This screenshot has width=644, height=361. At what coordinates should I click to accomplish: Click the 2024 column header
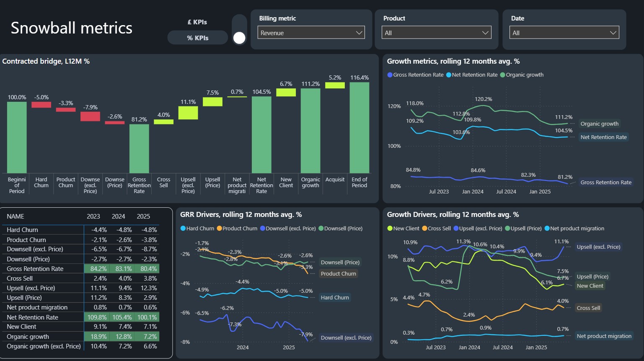[119, 217]
